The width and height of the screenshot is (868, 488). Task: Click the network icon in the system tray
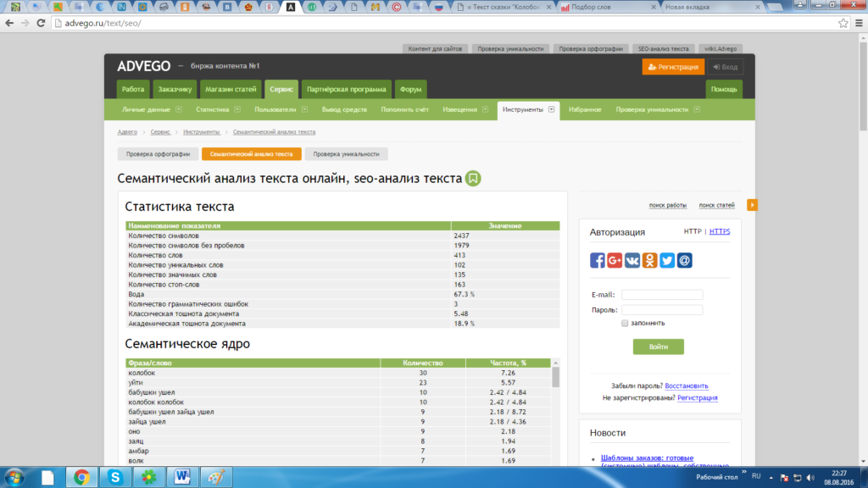pyautogui.click(x=798, y=478)
